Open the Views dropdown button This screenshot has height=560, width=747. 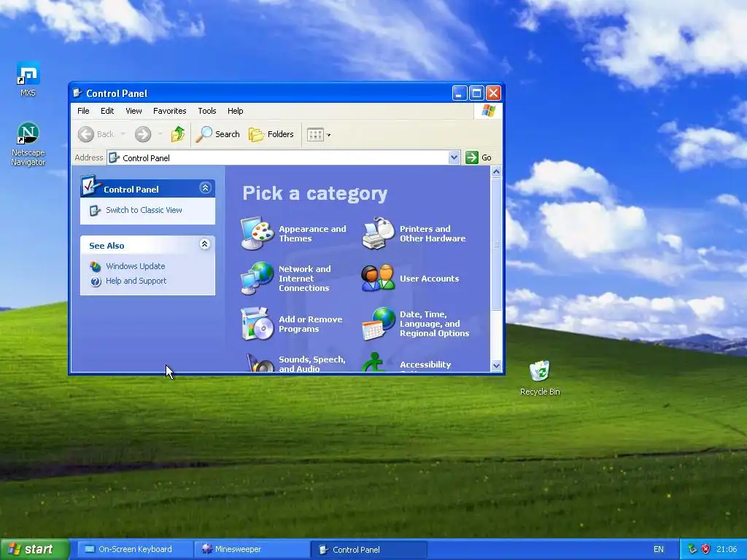click(318, 135)
